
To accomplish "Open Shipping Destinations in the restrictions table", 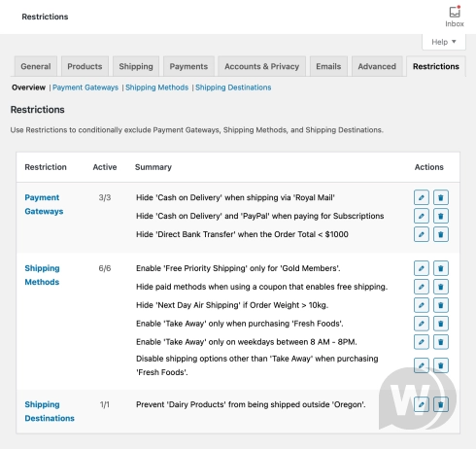I will [x=50, y=411].
